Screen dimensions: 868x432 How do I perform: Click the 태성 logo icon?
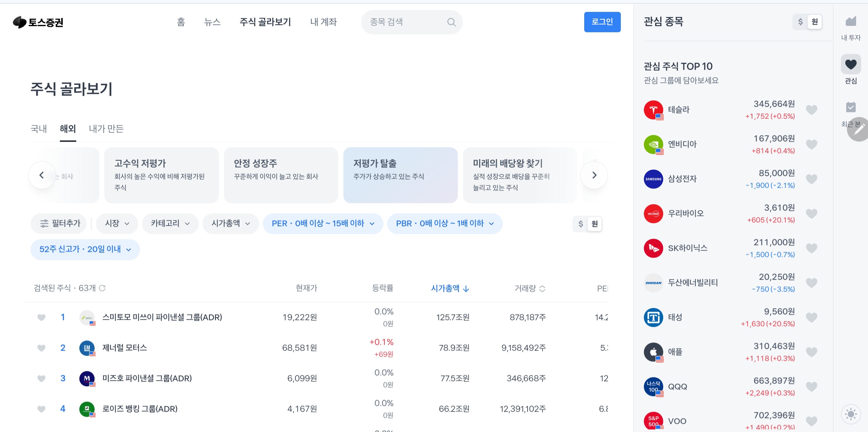(x=653, y=317)
